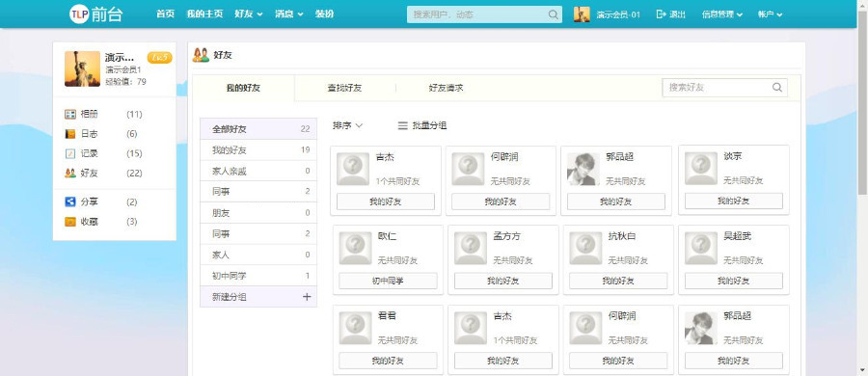Open 我的主页 in the top navigation
Screen dimensions: 868x376
(x=204, y=14)
